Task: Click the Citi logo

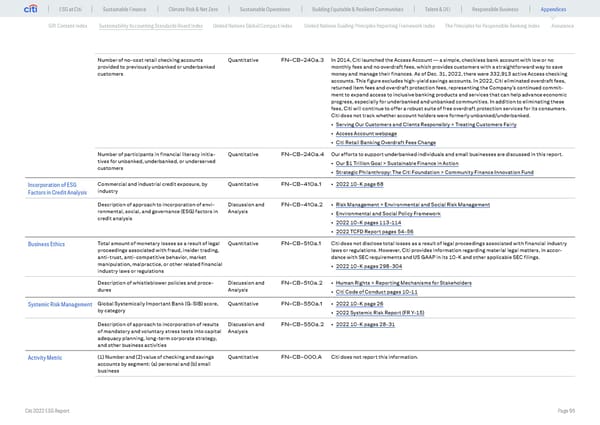Action: pyautogui.click(x=19, y=9)
